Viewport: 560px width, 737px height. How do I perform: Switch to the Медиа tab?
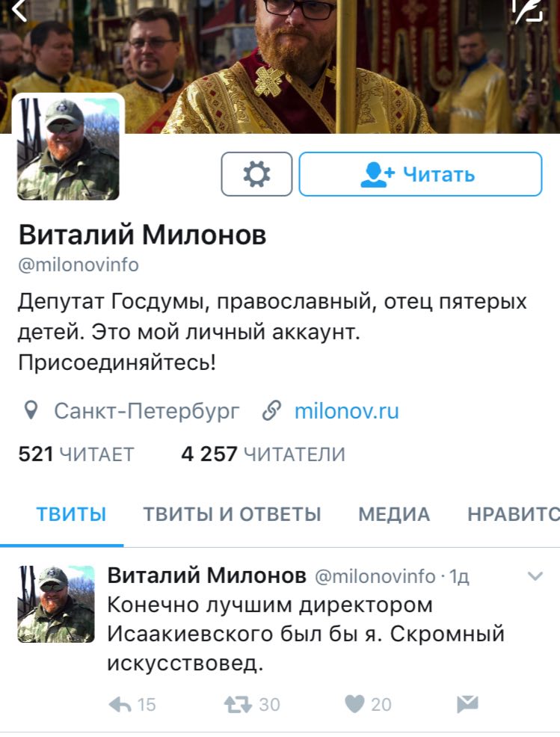(394, 514)
